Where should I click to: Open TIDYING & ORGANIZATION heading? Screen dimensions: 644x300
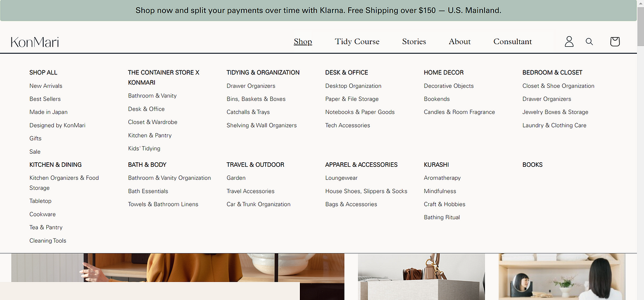pos(263,72)
